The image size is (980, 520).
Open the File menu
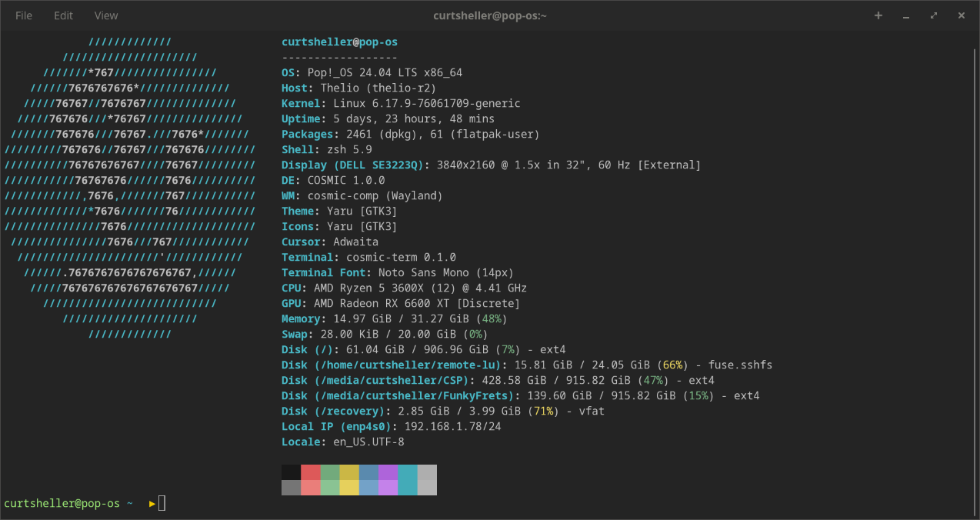point(24,15)
